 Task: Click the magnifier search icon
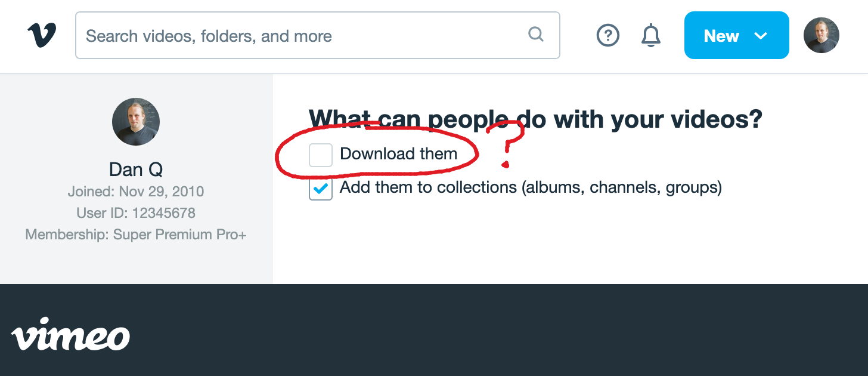click(x=536, y=35)
